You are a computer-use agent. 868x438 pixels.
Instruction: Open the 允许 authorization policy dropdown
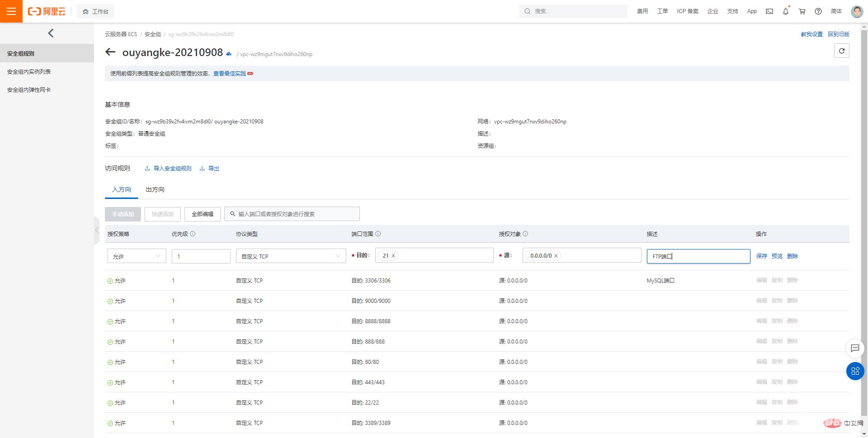point(137,256)
